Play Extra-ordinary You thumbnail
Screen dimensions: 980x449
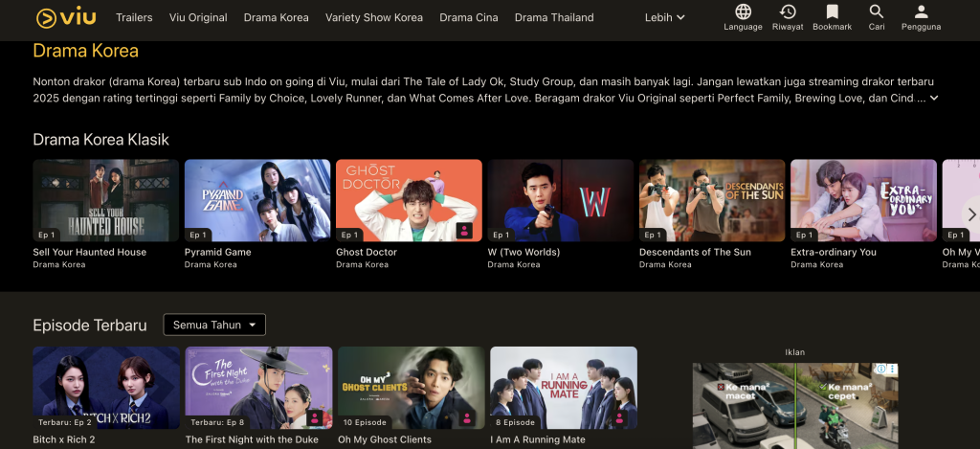pyautogui.click(x=864, y=200)
